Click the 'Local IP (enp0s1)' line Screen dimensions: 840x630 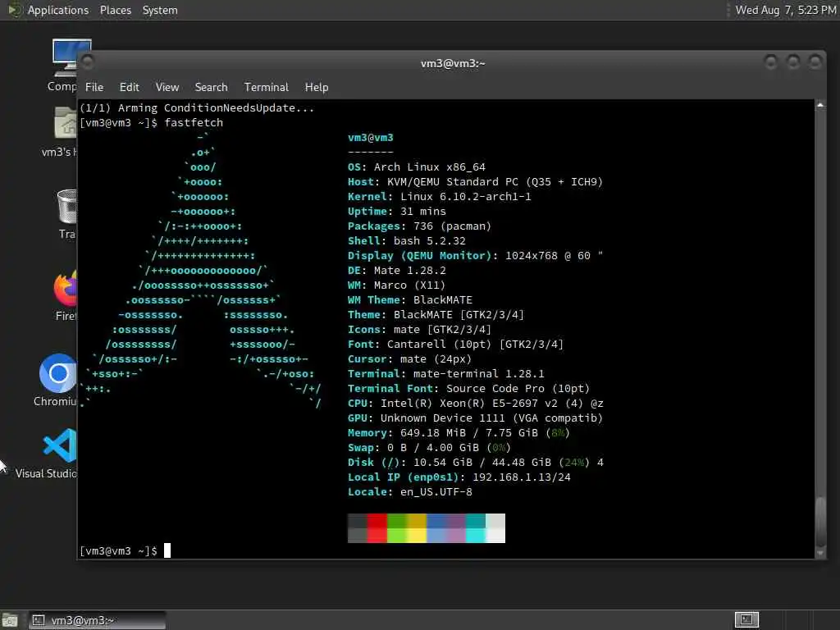[459, 477]
